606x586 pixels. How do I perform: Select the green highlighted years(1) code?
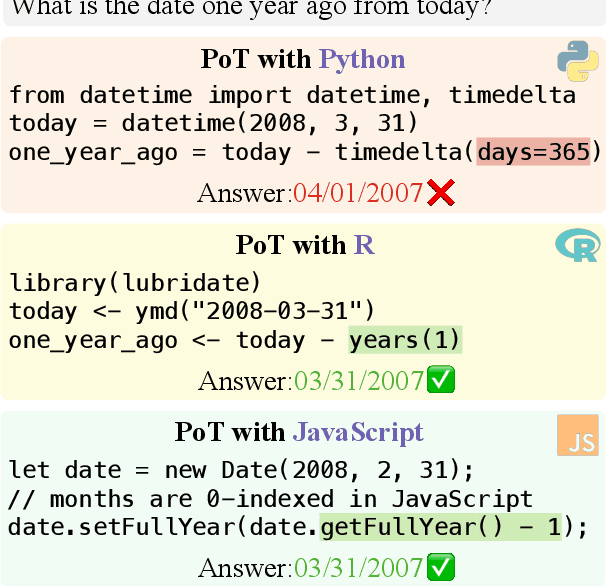(x=405, y=340)
